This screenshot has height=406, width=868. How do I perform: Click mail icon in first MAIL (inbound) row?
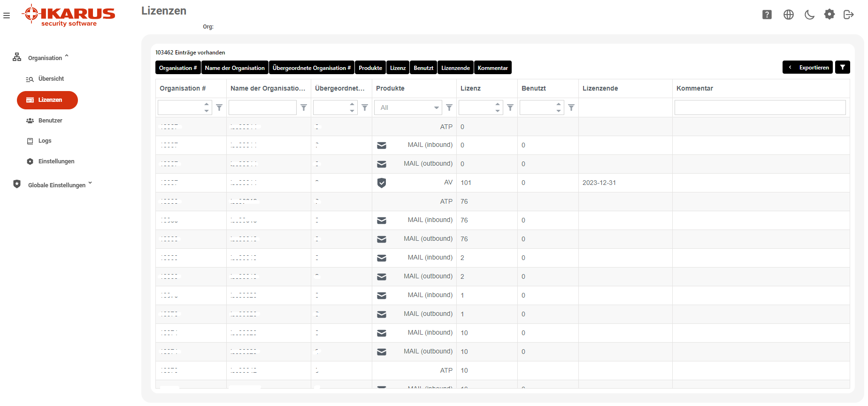tap(382, 146)
